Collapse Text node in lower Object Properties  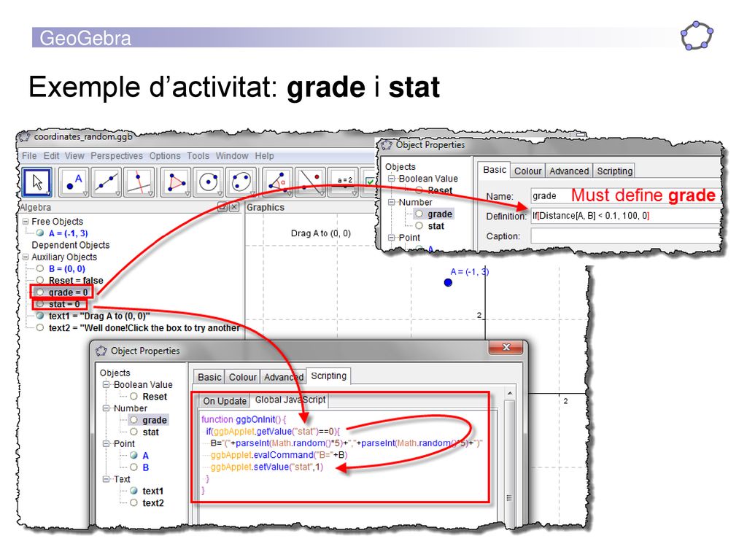click(x=107, y=479)
